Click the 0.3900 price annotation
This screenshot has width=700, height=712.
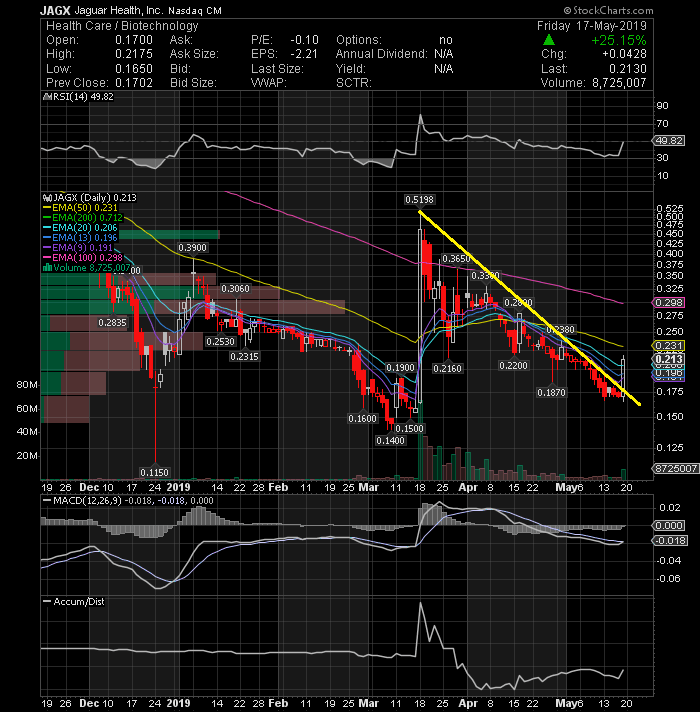[192, 247]
